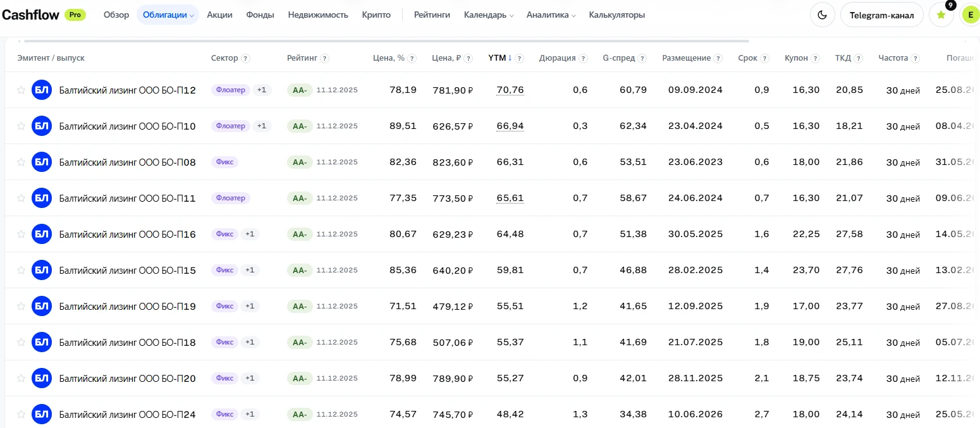
Task: Click the БЛ issuer logo in the БО-П10 row
Action: tap(42, 126)
